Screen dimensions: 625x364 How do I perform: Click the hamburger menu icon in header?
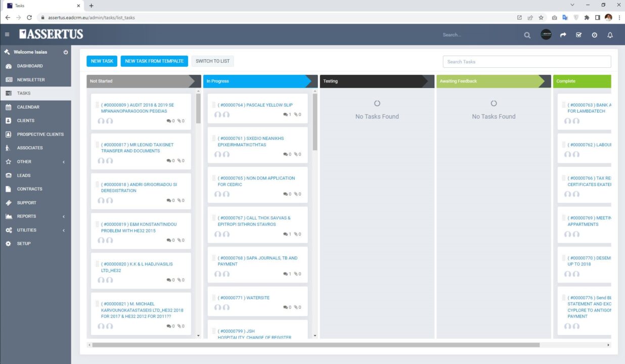click(x=7, y=35)
